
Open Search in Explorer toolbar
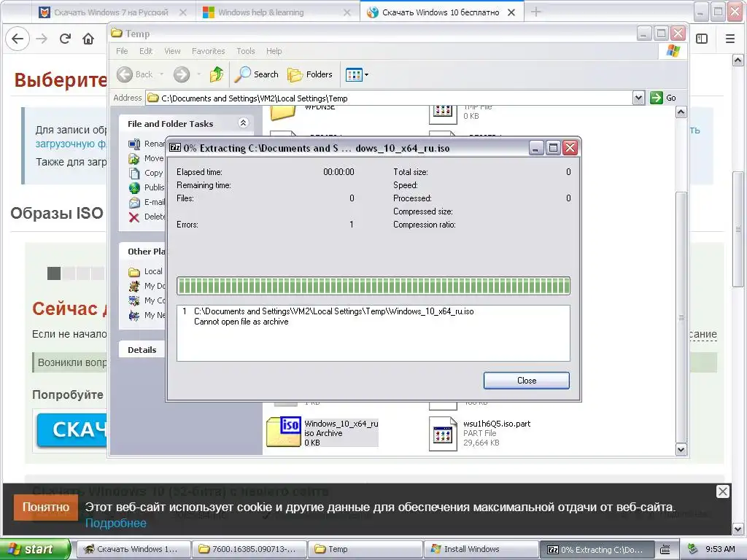click(258, 74)
